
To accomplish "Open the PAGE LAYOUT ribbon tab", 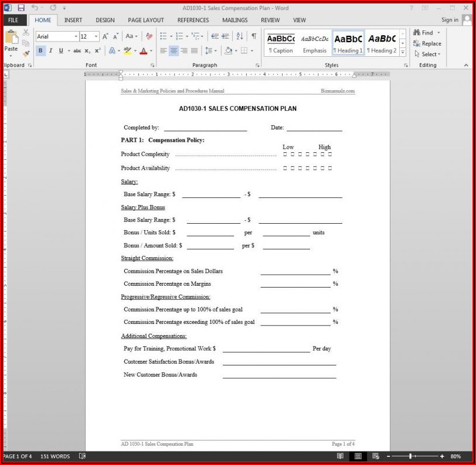I will coord(146,20).
